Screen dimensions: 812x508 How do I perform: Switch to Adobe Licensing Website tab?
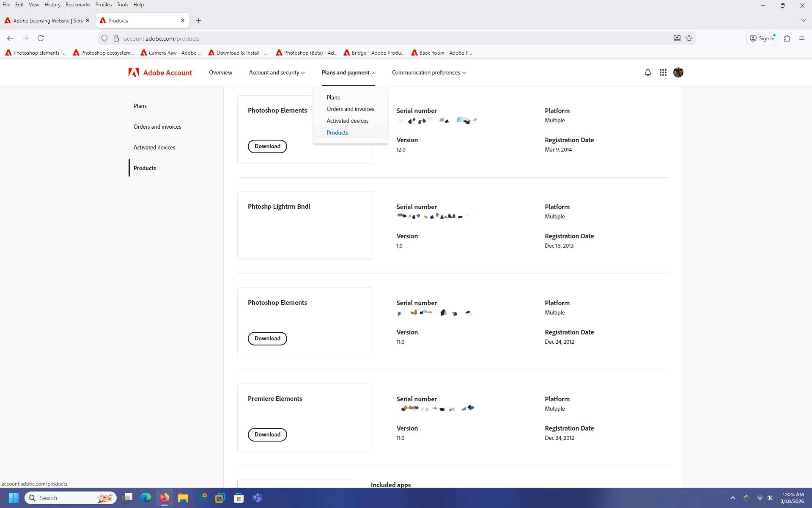47,20
